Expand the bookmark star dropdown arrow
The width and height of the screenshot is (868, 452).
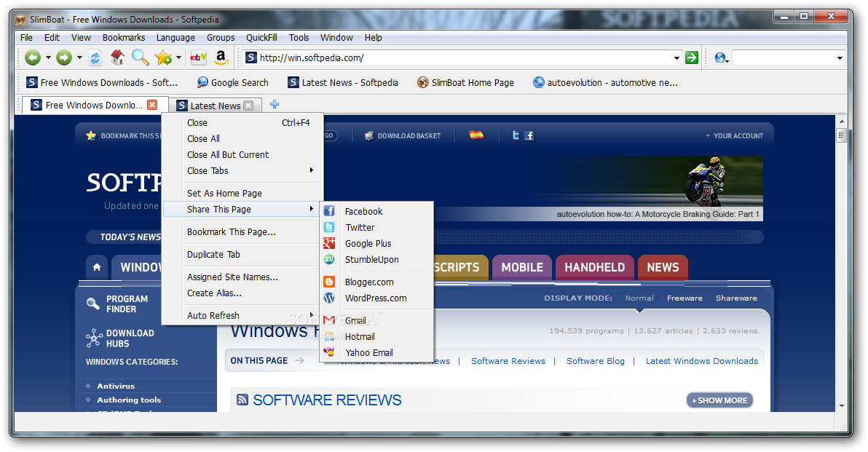[178, 58]
